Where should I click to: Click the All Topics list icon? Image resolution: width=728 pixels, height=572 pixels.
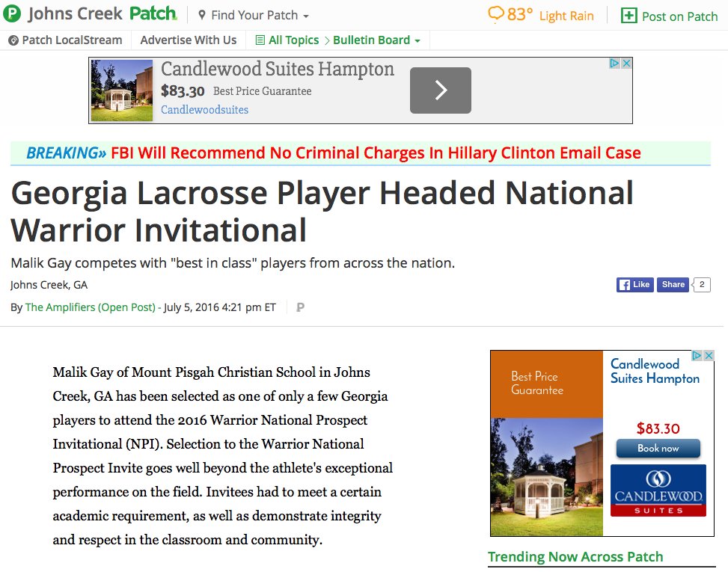260,40
